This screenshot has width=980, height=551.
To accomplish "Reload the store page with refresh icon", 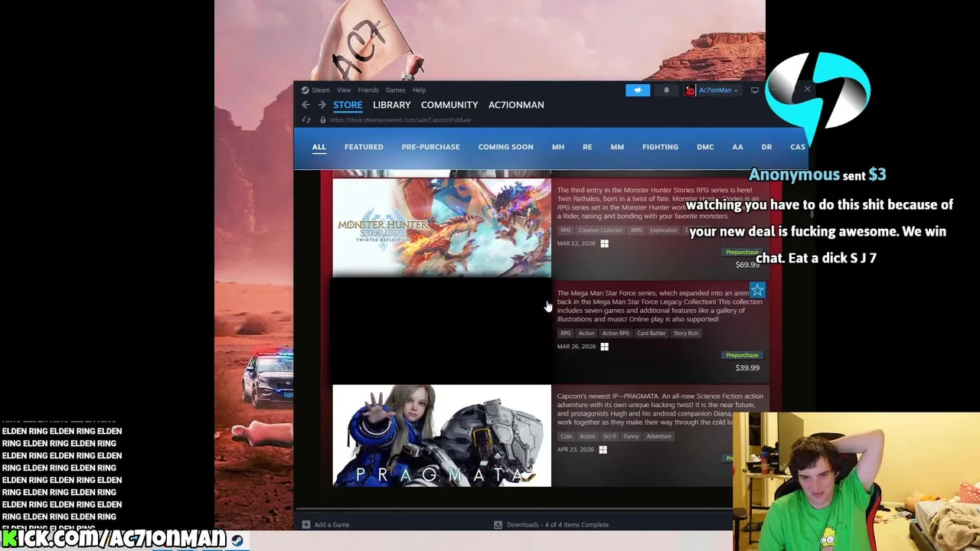I will [x=306, y=120].
